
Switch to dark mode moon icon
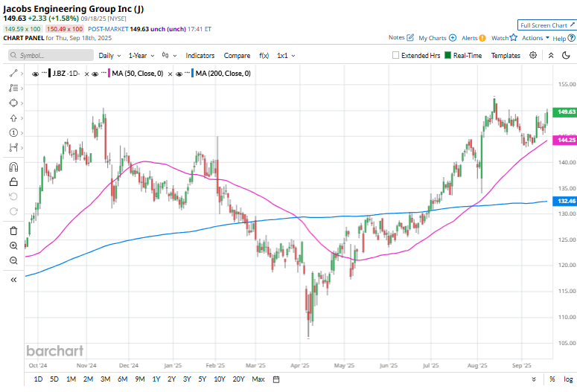coord(567,55)
